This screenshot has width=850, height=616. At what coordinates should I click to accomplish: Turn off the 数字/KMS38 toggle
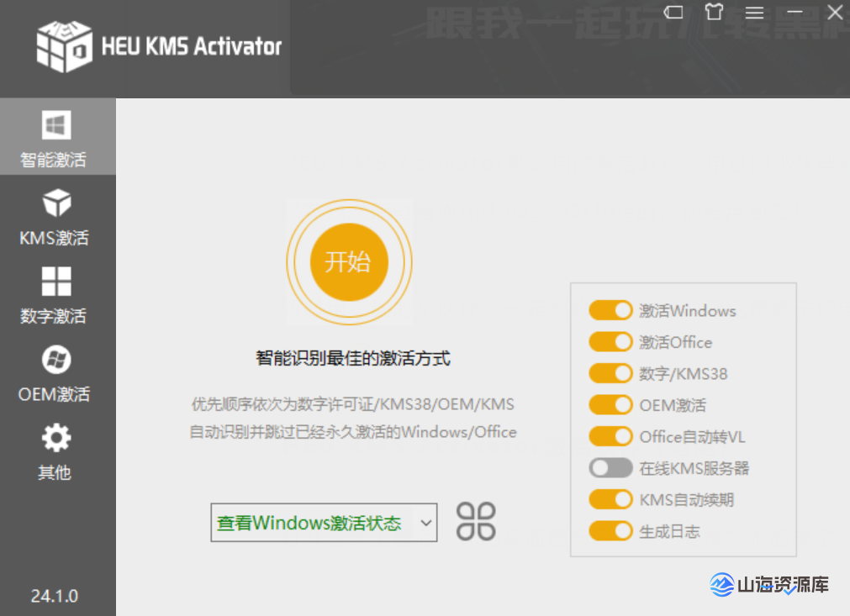coord(610,373)
